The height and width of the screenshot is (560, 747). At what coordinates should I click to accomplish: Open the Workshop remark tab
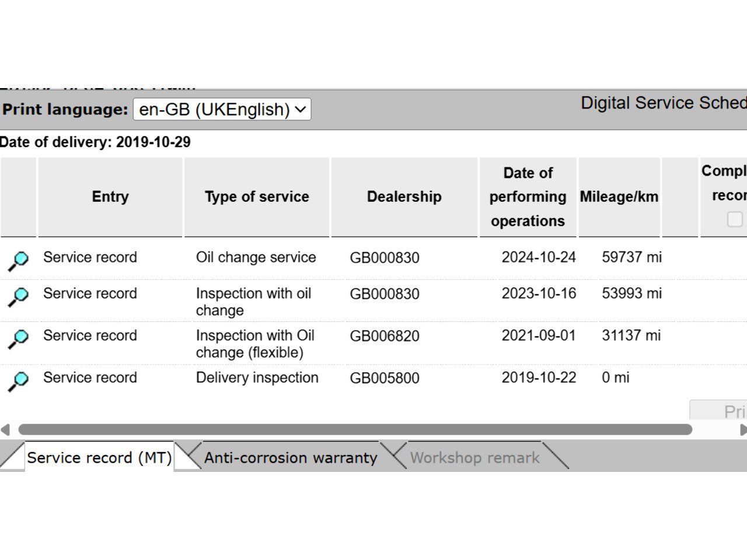click(474, 458)
